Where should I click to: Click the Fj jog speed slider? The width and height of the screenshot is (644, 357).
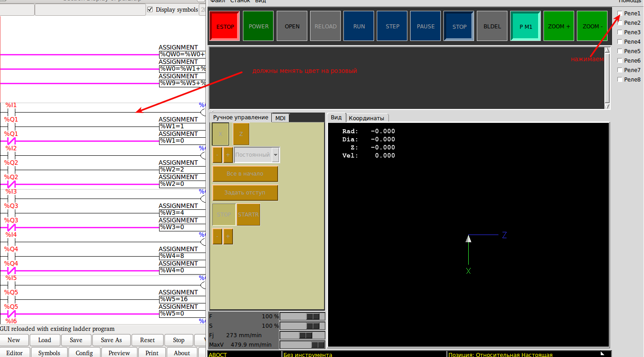click(x=302, y=335)
